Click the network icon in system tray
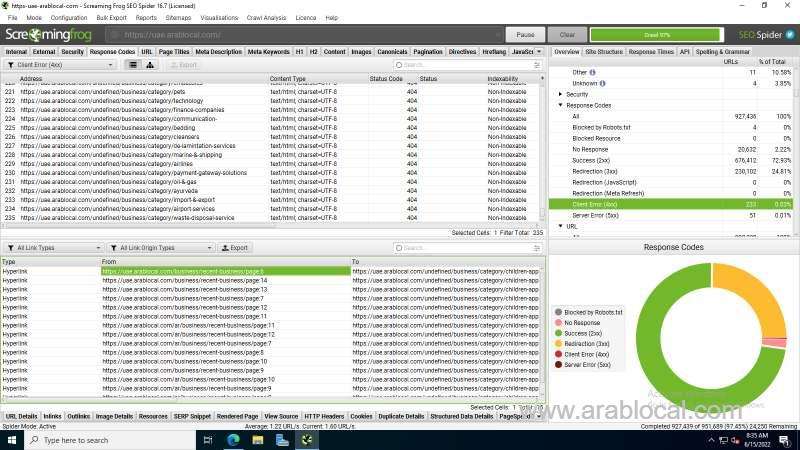800x450 pixels. point(723,440)
